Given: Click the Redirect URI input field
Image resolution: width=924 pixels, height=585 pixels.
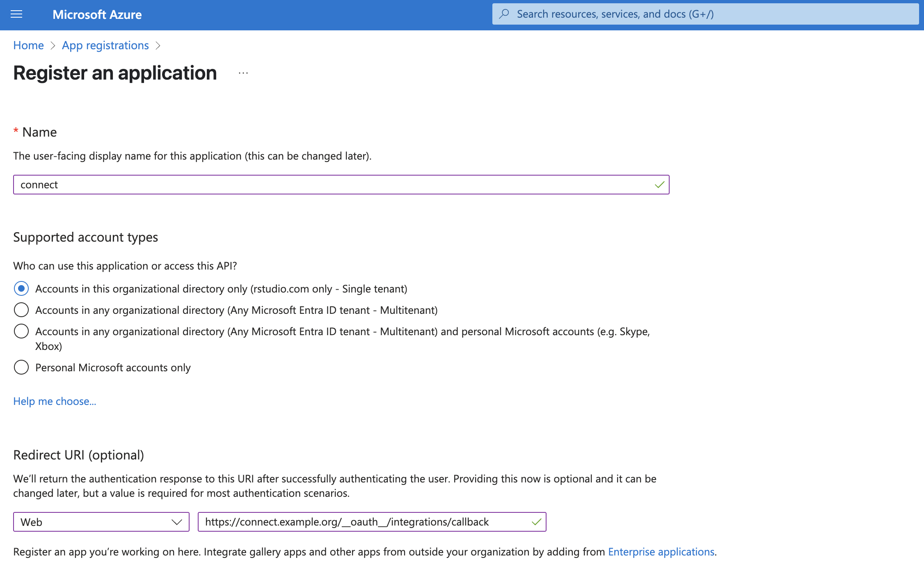Looking at the screenshot, I should 372,522.
